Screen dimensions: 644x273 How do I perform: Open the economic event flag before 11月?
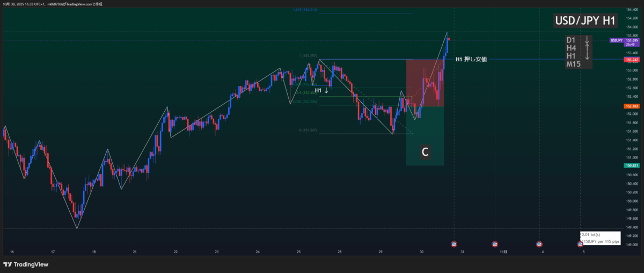pyautogui.click(x=495, y=244)
